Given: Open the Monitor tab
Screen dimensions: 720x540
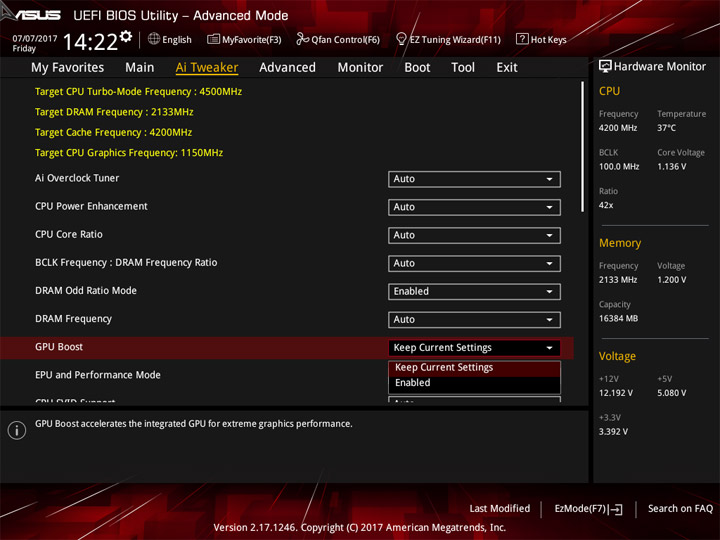Looking at the screenshot, I should 360,68.
